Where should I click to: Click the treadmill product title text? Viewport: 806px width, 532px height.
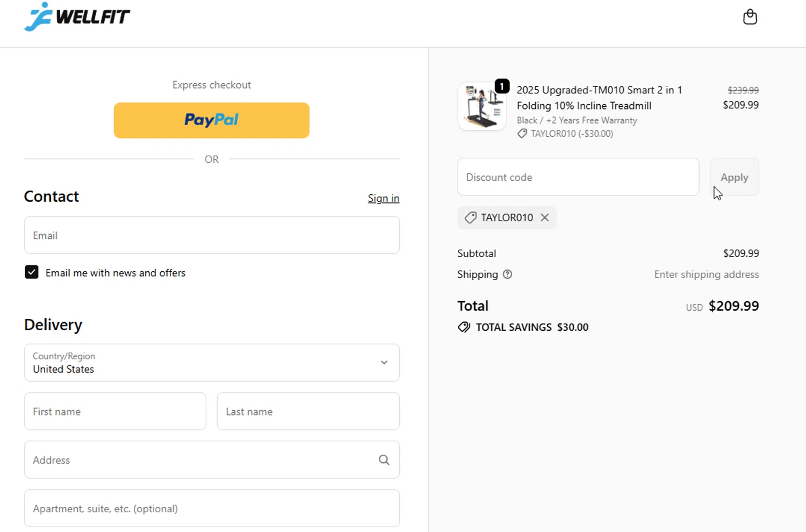coord(600,98)
